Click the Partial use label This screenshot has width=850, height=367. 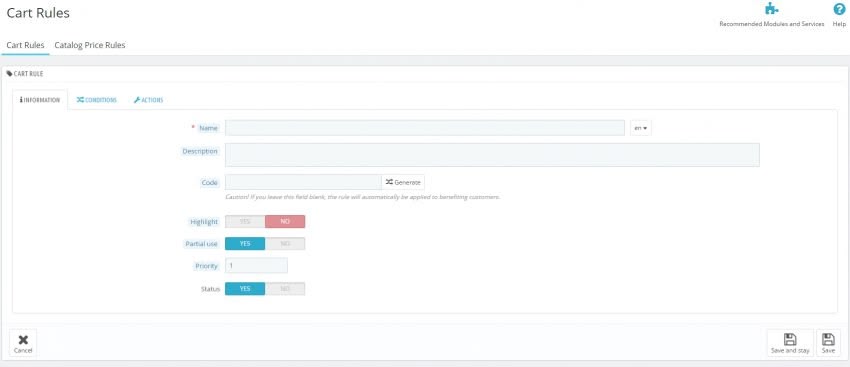(x=201, y=244)
